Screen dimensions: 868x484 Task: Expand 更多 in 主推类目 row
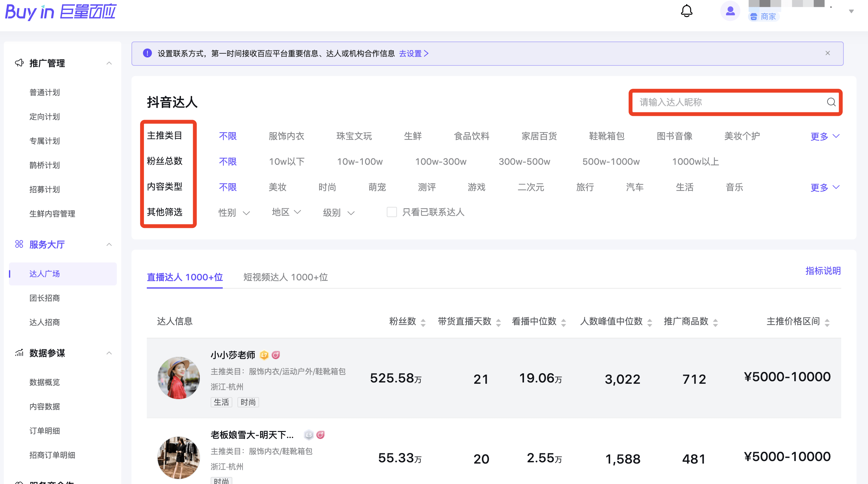(x=825, y=136)
